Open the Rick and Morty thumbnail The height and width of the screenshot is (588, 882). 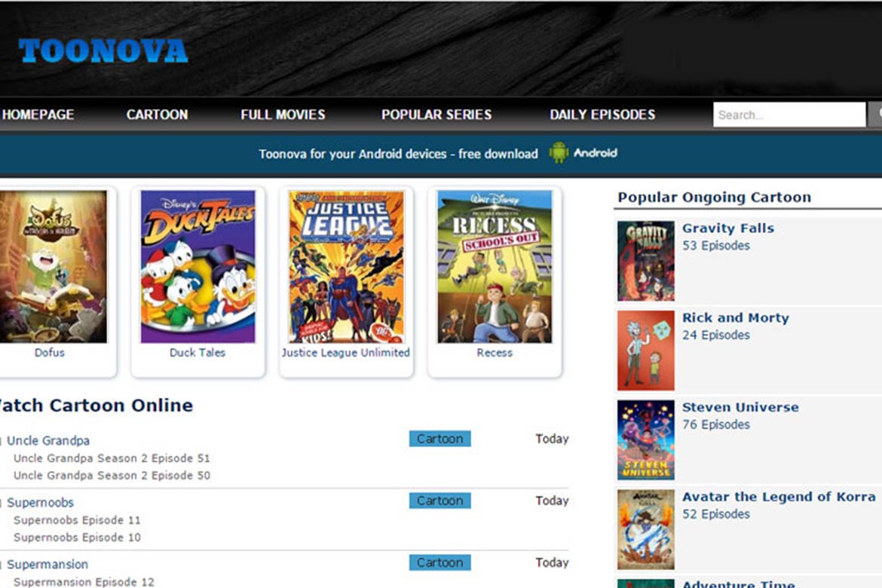tap(646, 351)
